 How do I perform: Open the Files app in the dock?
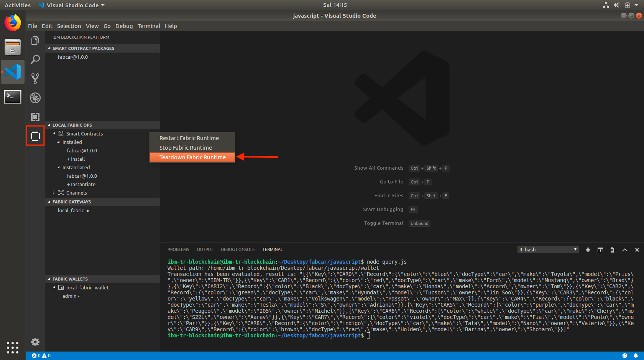[13, 47]
